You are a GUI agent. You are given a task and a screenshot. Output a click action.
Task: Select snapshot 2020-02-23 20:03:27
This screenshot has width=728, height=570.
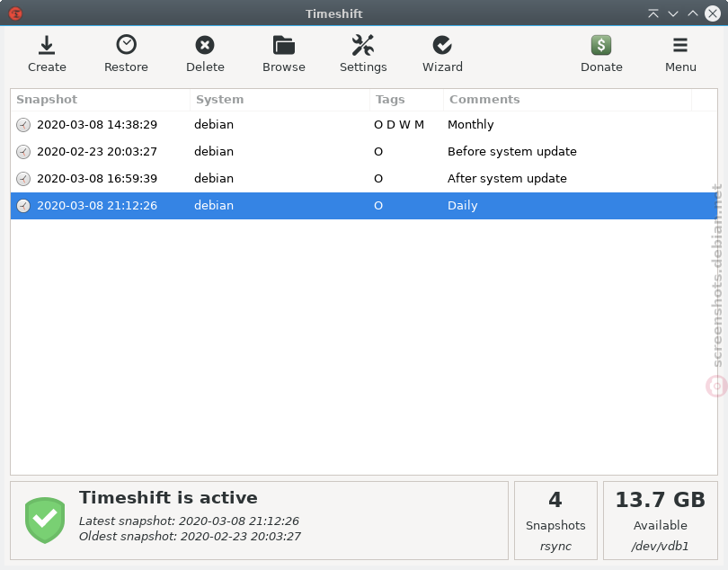click(x=364, y=151)
